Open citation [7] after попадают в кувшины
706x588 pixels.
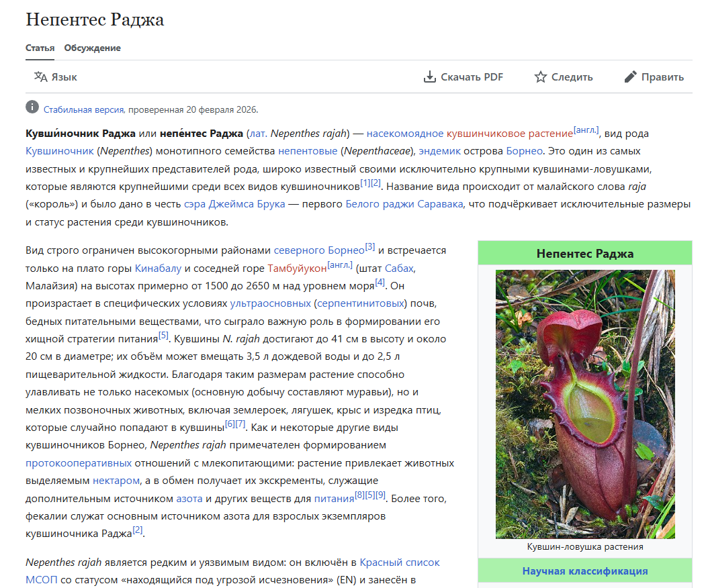click(x=240, y=424)
